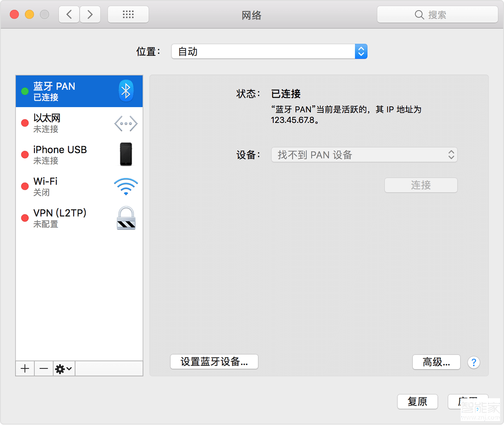This screenshot has height=425, width=504.
Task: Click inside the 搜索 search field
Action: point(437,14)
